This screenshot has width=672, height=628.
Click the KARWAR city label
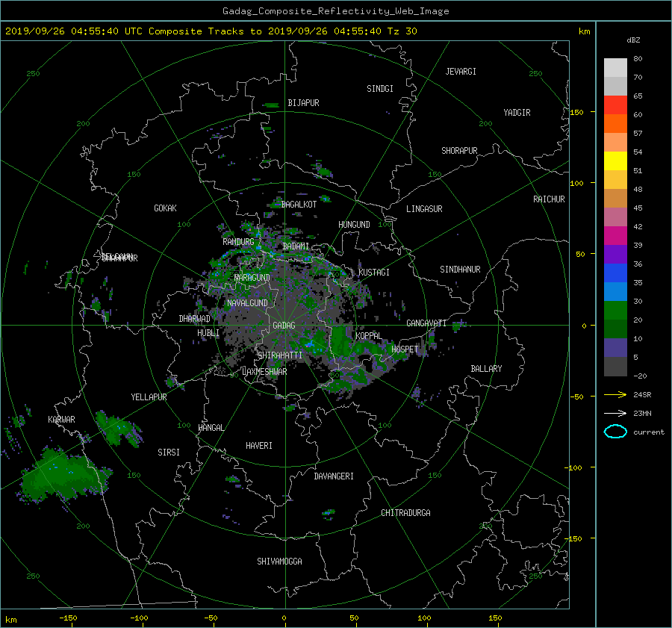[x=61, y=419]
